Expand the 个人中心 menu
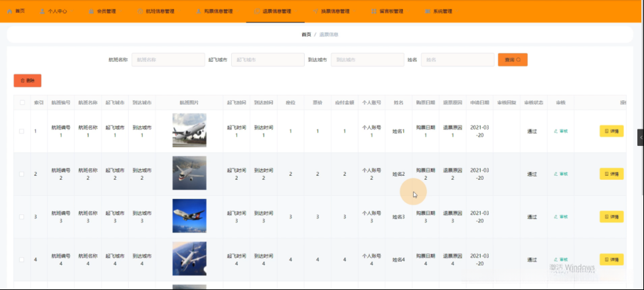Image resolution: width=644 pixels, height=290 pixels. [54, 11]
